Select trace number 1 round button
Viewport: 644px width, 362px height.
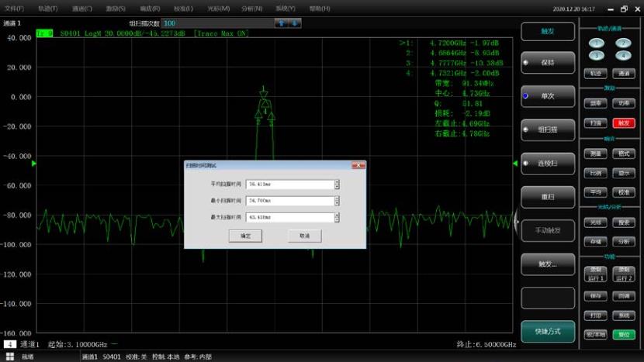596,43
